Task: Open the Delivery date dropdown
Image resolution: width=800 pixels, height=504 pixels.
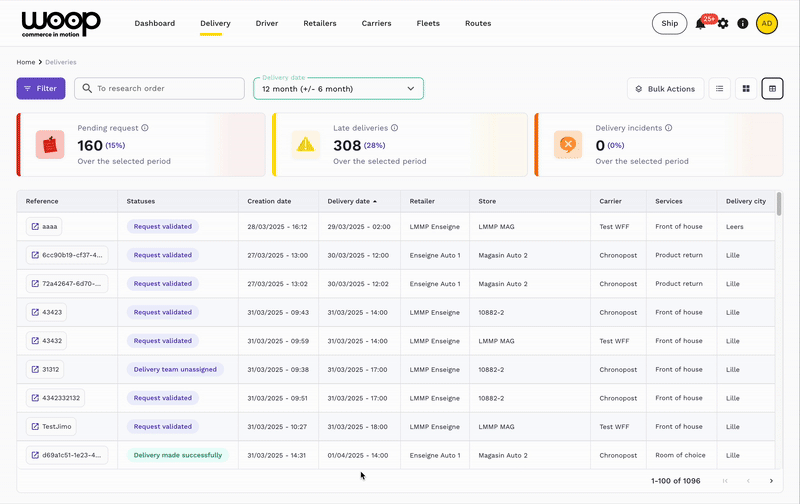Action: [x=338, y=89]
